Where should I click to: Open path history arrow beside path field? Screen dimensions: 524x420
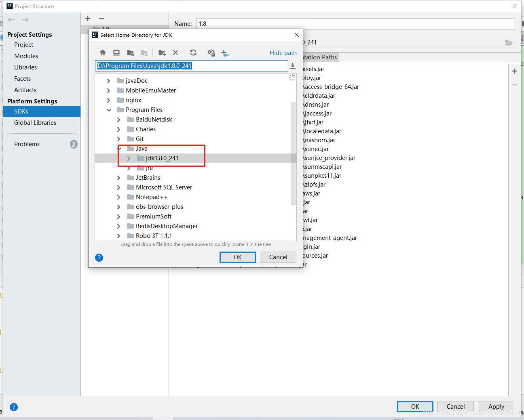pos(293,66)
